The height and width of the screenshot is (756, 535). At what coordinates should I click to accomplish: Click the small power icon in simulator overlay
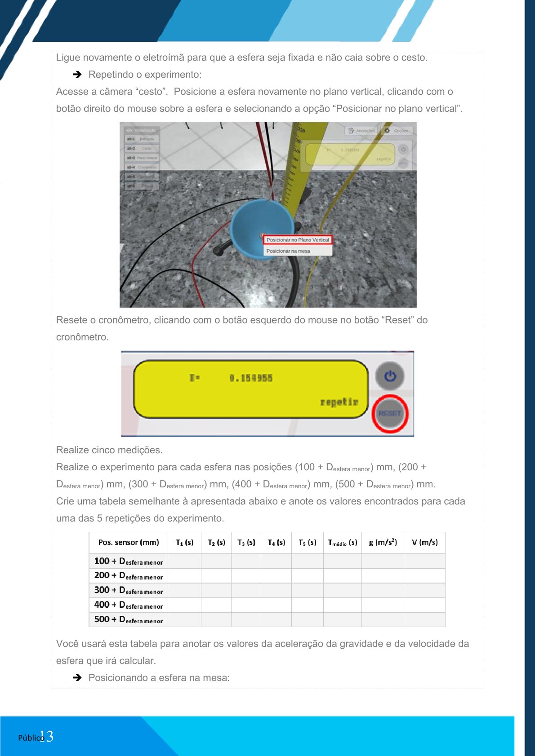[x=403, y=150]
